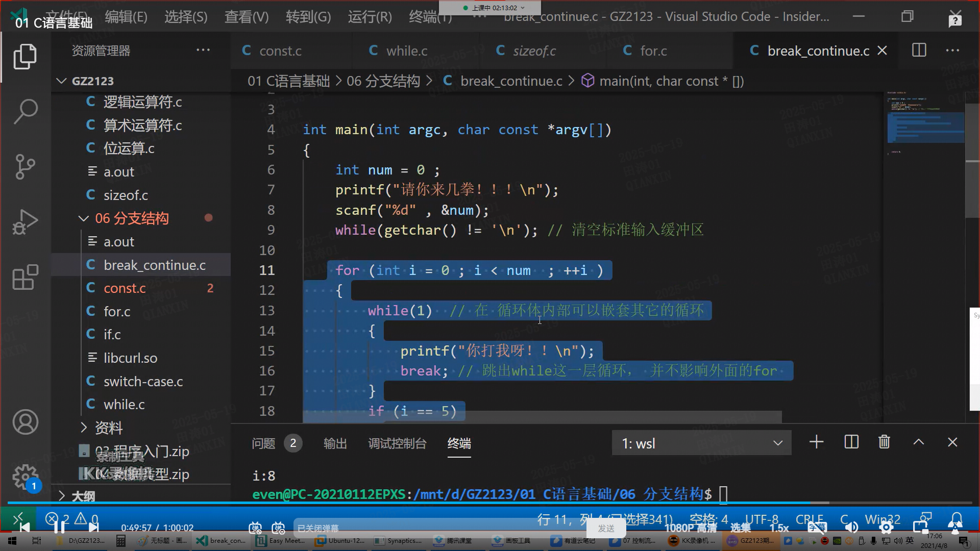980x551 pixels.
Task: Open the 问题 problems panel tab
Action: point(263,443)
